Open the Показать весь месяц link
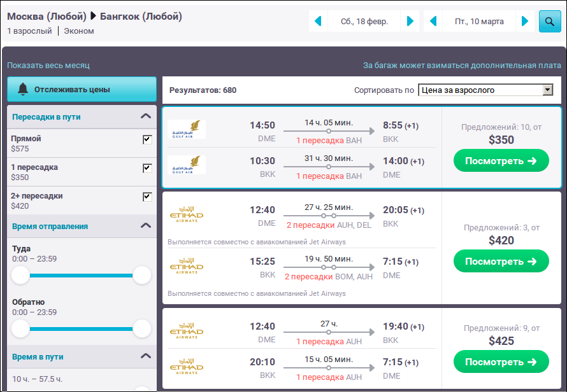The width and height of the screenshot is (567, 392). click(x=48, y=66)
